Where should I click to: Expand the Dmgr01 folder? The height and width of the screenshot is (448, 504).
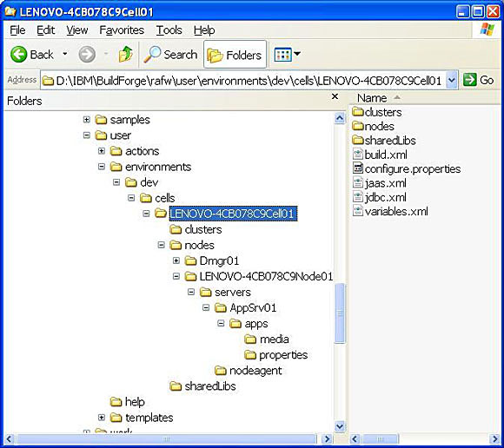[176, 260]
